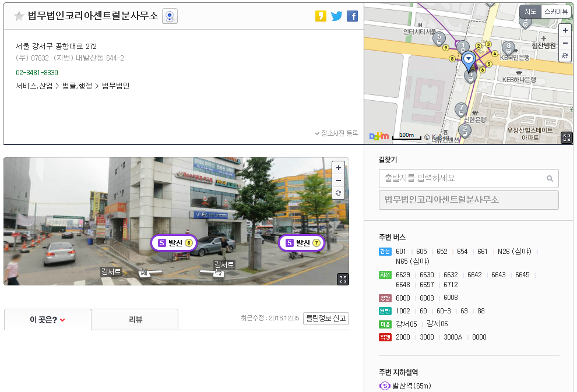Expand the roadview to fullscreen
This screenshot has height=392, width=577.
click(343, 279)
